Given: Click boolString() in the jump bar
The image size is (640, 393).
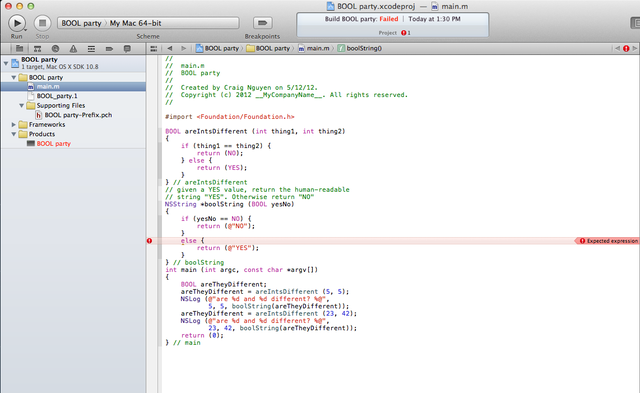Looking at the screenshot, I should click(x=360, y=48).
